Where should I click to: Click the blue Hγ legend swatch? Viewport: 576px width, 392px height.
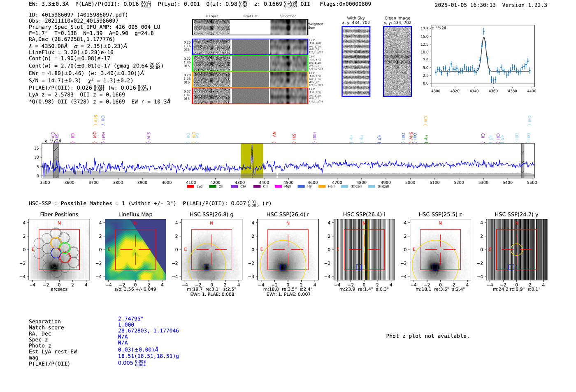pyautogui.click(x=301, y=187)
